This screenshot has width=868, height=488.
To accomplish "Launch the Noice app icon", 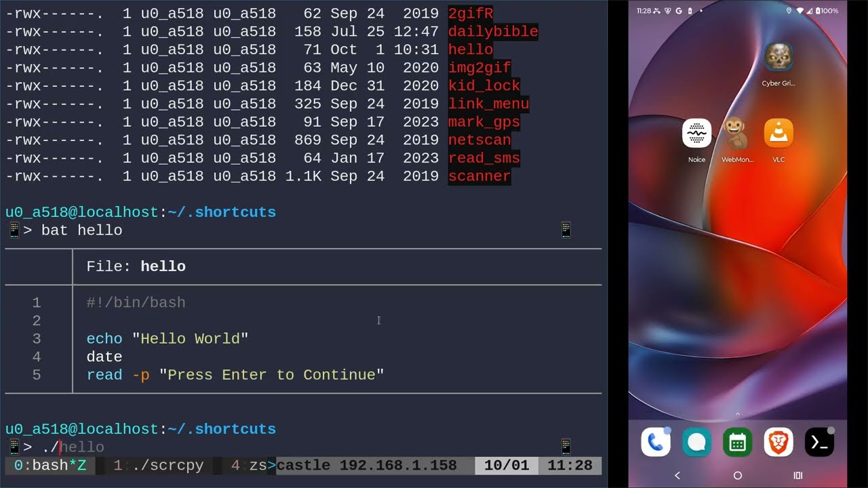I will pos(696,133).
